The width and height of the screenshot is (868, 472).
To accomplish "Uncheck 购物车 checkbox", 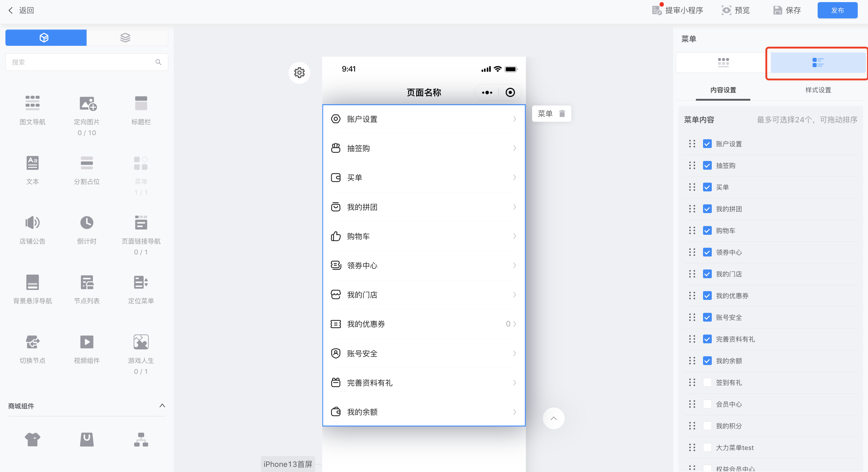I will click(707, 231).
